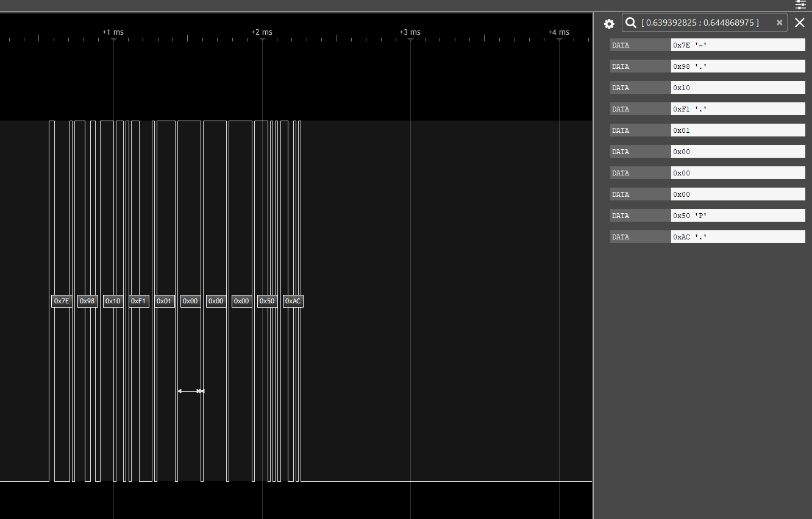Screen dimensions: 812x519
Task: Click the search magnifier icon
Action: (631, 23)
